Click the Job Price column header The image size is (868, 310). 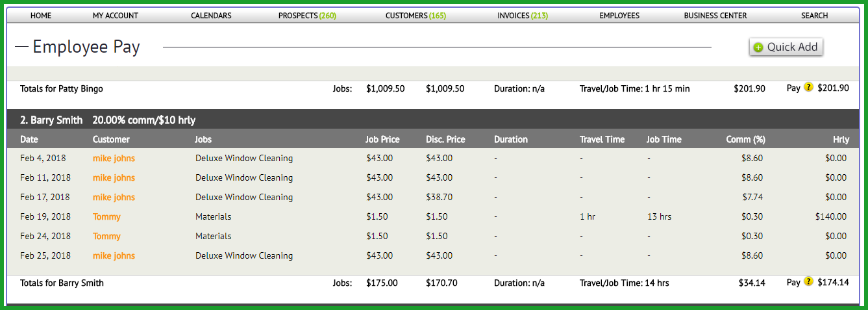pos(382,139)
